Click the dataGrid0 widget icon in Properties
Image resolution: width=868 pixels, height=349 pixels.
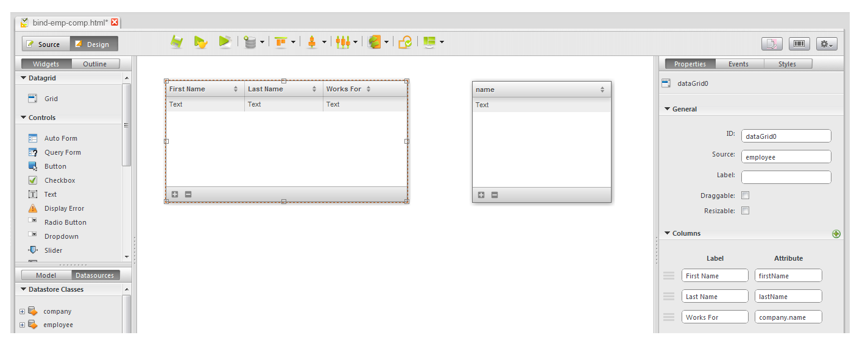click(x=666, y=83)
